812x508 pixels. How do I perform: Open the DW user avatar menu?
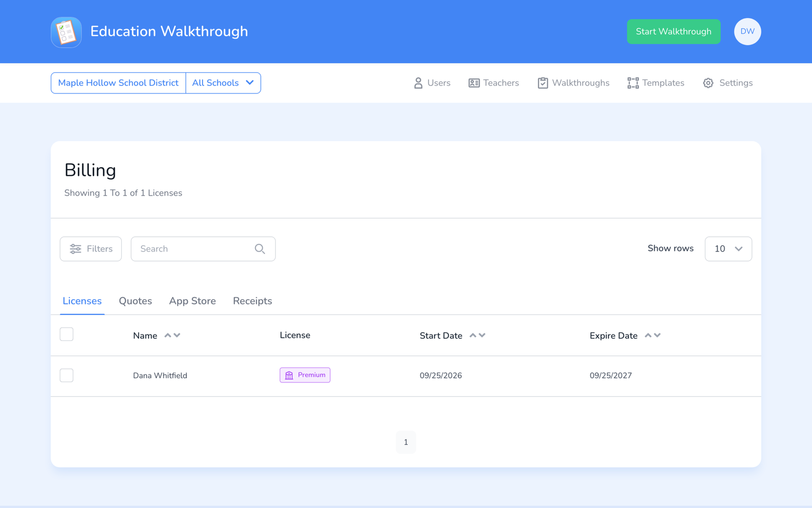747,31
